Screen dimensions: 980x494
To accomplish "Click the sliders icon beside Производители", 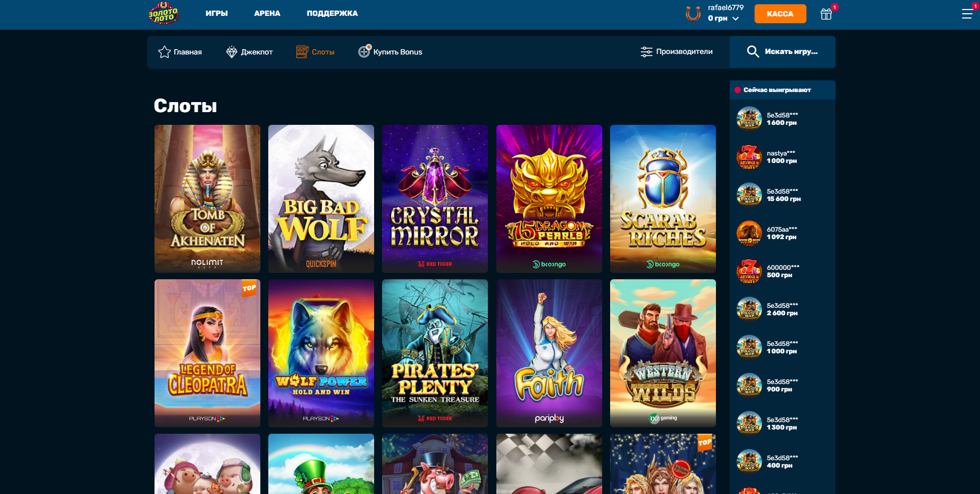I will click(647, 52).
